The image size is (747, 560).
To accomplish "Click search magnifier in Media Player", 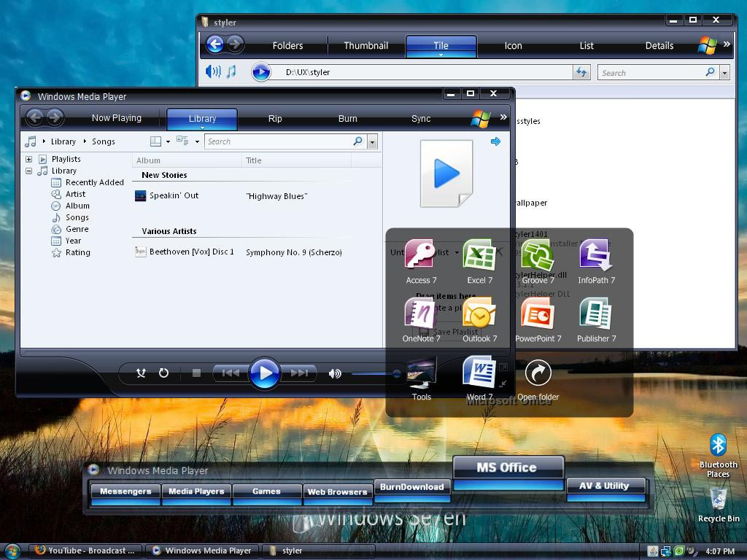I will (x=357, y=141).
